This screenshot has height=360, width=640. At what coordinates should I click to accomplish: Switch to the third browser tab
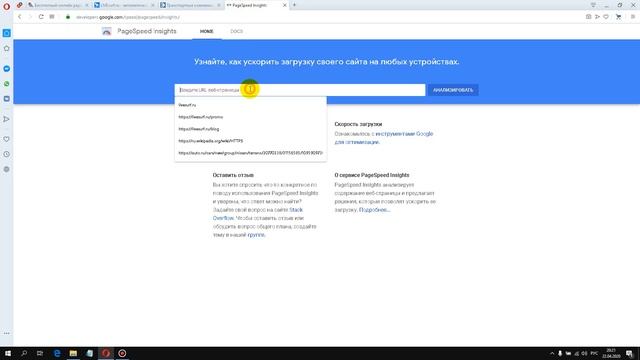pos(190,5)
